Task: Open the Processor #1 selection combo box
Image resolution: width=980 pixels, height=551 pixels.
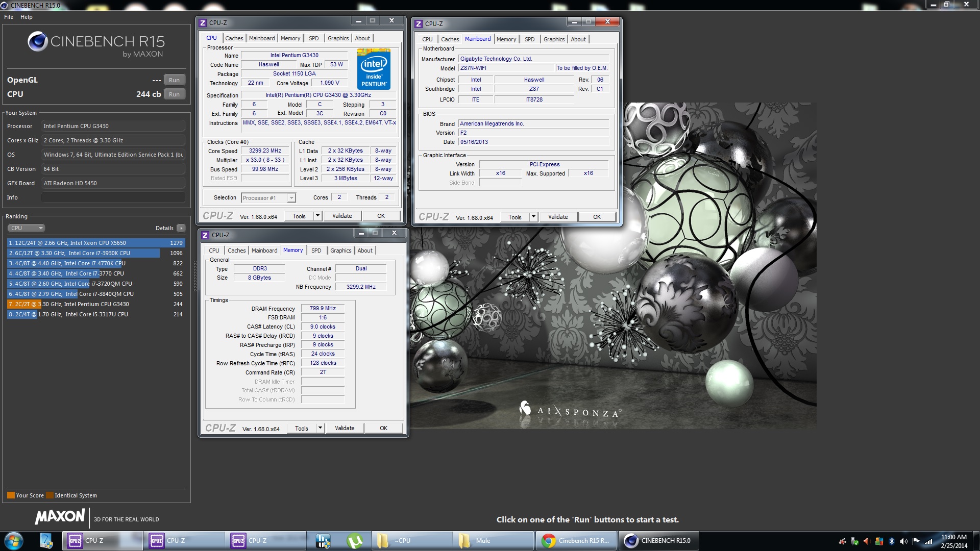Action: 268,198
